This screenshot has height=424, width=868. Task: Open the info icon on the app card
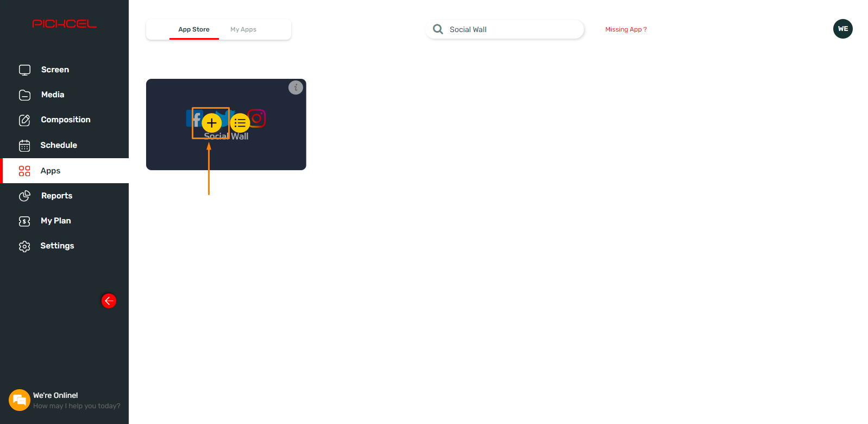pos(295,88)
